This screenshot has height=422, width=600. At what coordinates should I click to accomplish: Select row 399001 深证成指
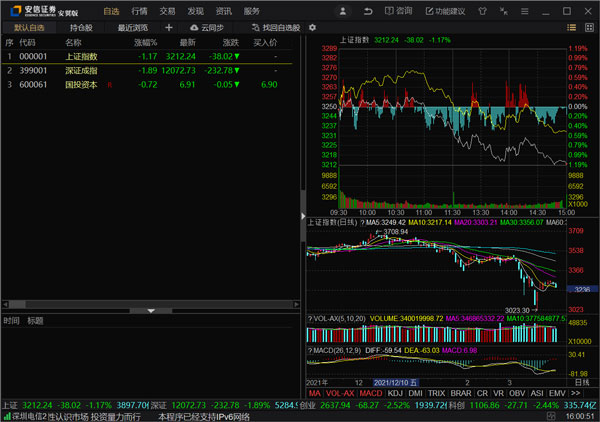point(147,70)
